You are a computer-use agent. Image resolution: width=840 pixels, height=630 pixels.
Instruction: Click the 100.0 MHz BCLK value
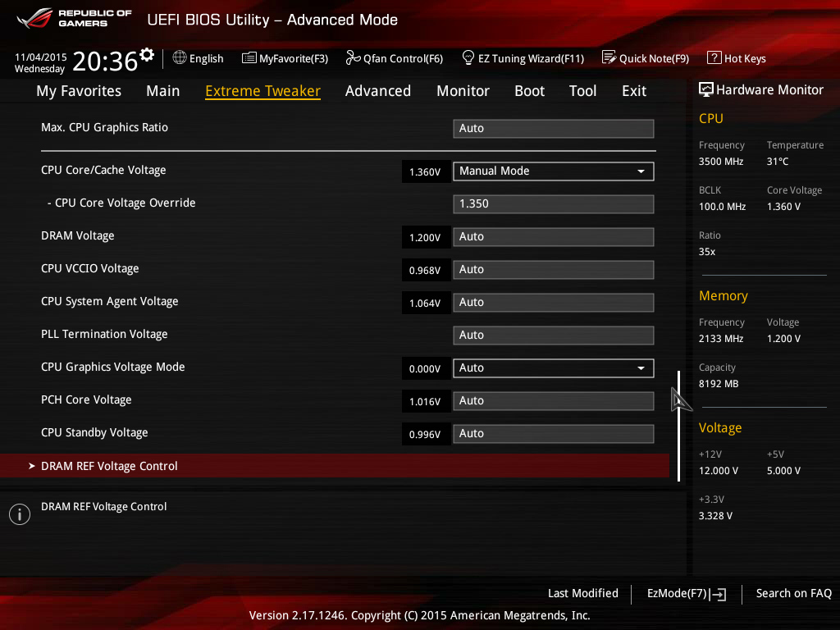coord(722,206)
